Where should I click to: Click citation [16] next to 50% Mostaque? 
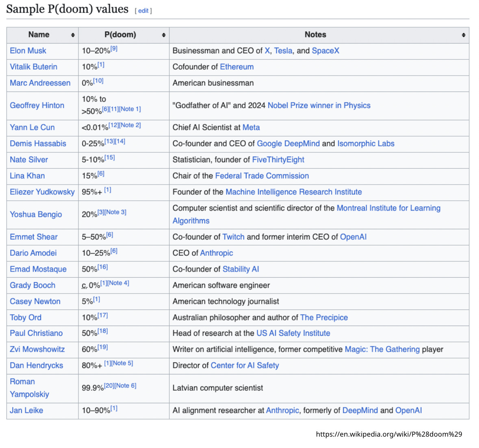tap(103, 267)
